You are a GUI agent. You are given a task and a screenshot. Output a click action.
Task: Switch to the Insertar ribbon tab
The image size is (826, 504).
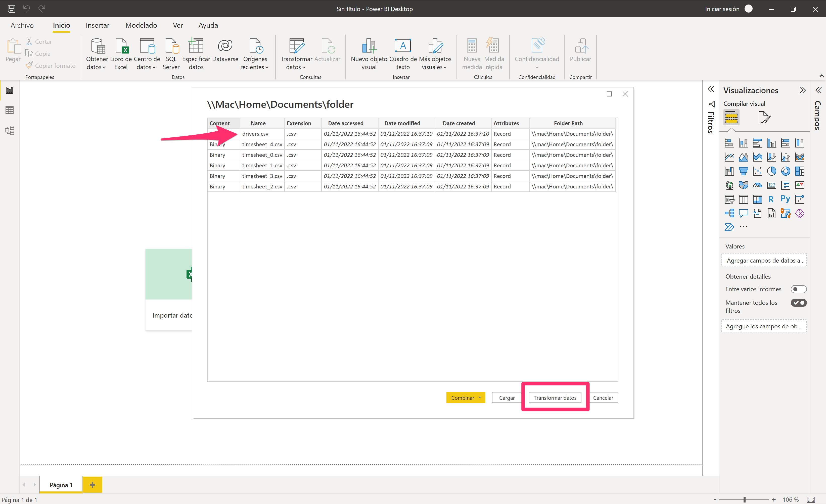pyautogui.click(x=98, y=25)
